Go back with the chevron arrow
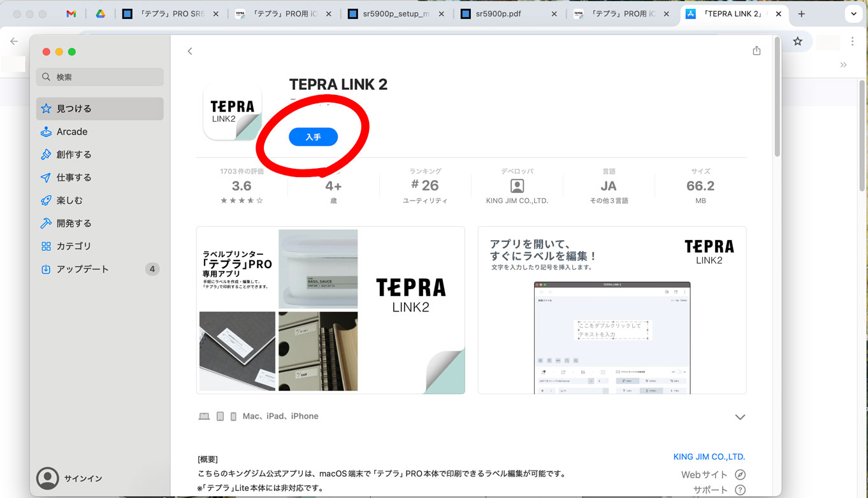The width and height of the screenshot is (868, 498). [x=190, y=51]
